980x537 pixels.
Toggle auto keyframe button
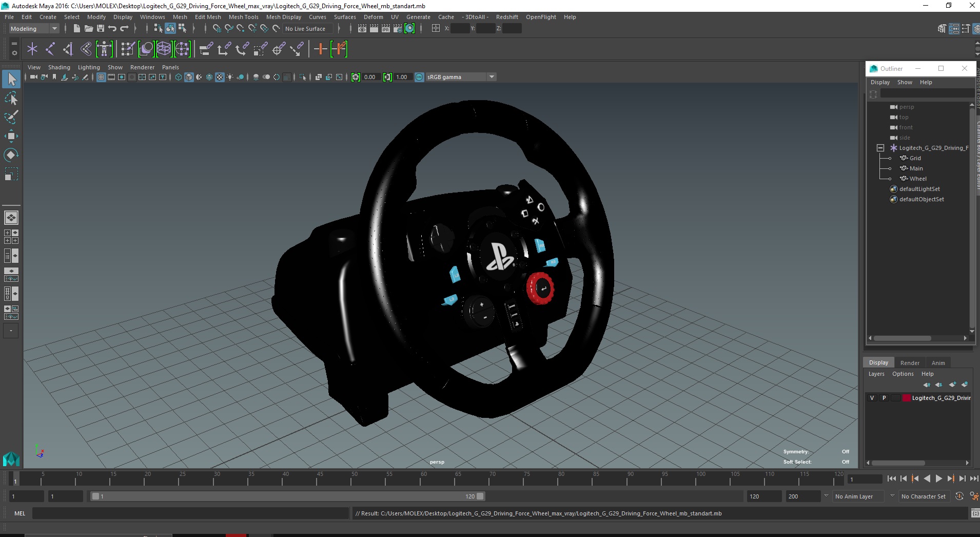click(959, 496)
